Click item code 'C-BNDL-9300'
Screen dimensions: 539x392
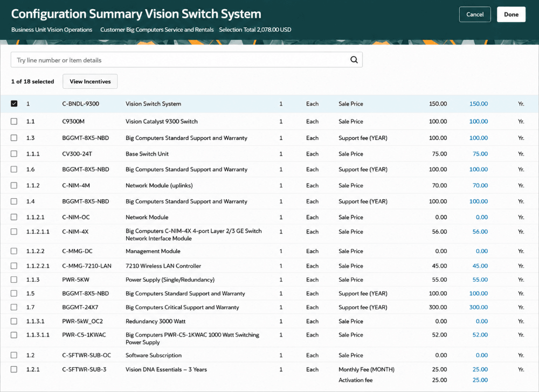tap(80, 104)
